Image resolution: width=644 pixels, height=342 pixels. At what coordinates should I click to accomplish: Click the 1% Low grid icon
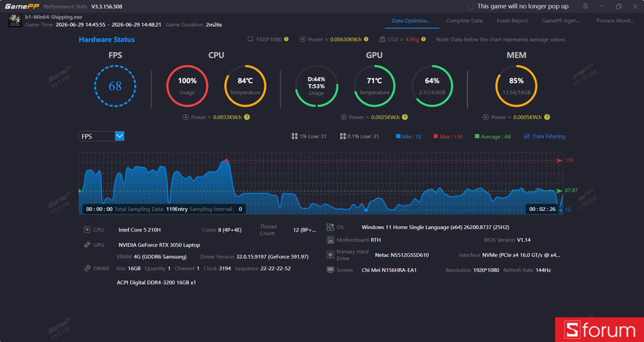point(294,137)
